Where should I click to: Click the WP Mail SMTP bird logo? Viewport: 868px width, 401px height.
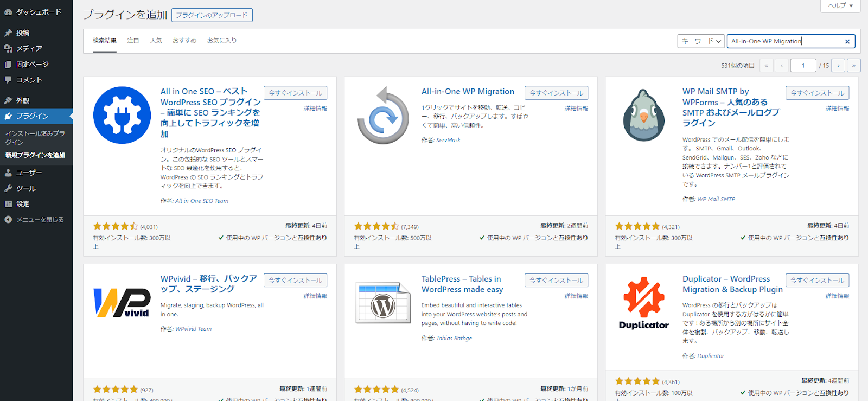644,115
